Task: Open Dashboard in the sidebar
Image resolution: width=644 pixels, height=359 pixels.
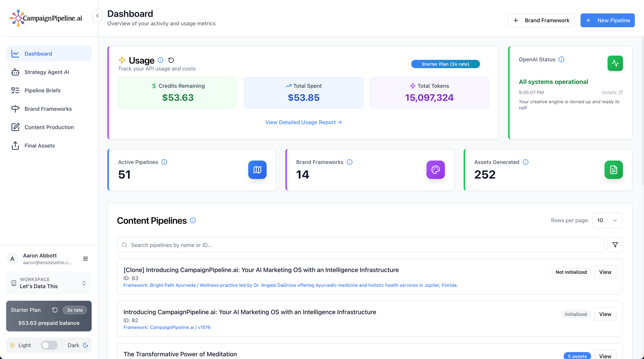Action: [x=49, y=54]
